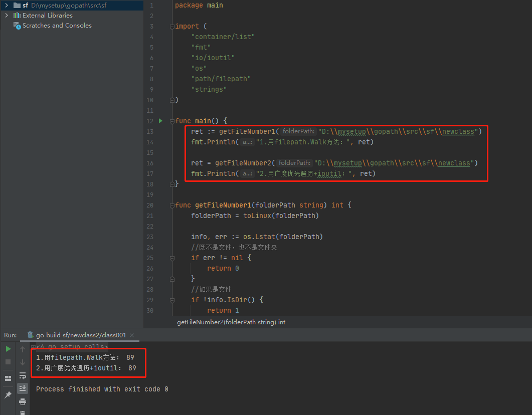Click "os" import line

click(x=199, y=68)
